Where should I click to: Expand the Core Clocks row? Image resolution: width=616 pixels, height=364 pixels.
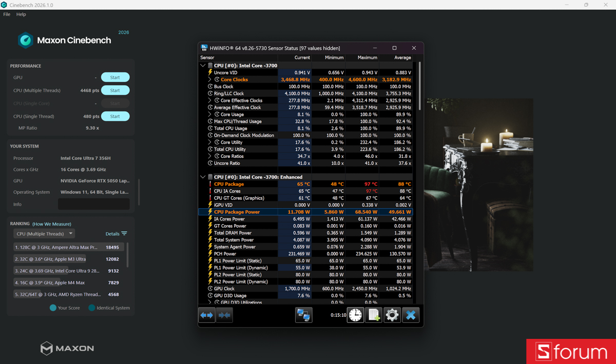[x=209, y=79]
